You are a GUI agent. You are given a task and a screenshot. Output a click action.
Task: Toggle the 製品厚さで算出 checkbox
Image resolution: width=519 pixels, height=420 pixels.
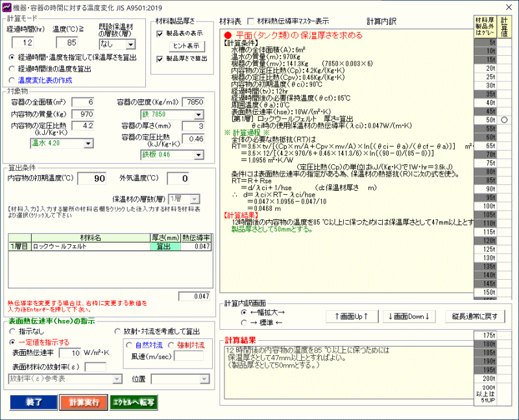[160, 59]
